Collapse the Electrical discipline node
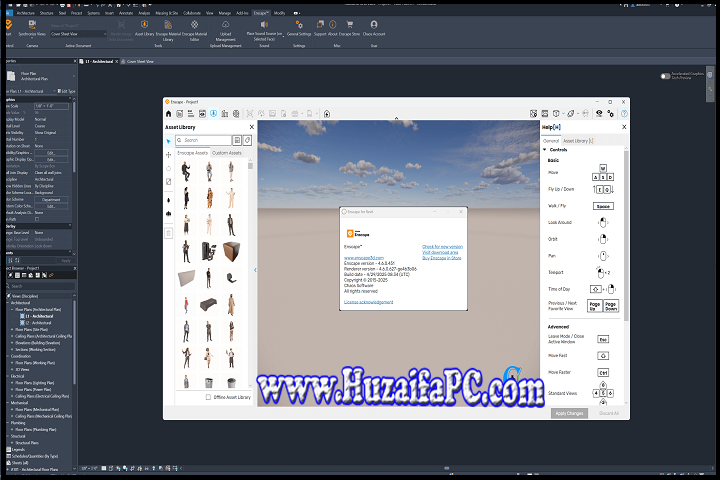Image resolution: width=720 pixels, height=480 pixels. point(8,376)
